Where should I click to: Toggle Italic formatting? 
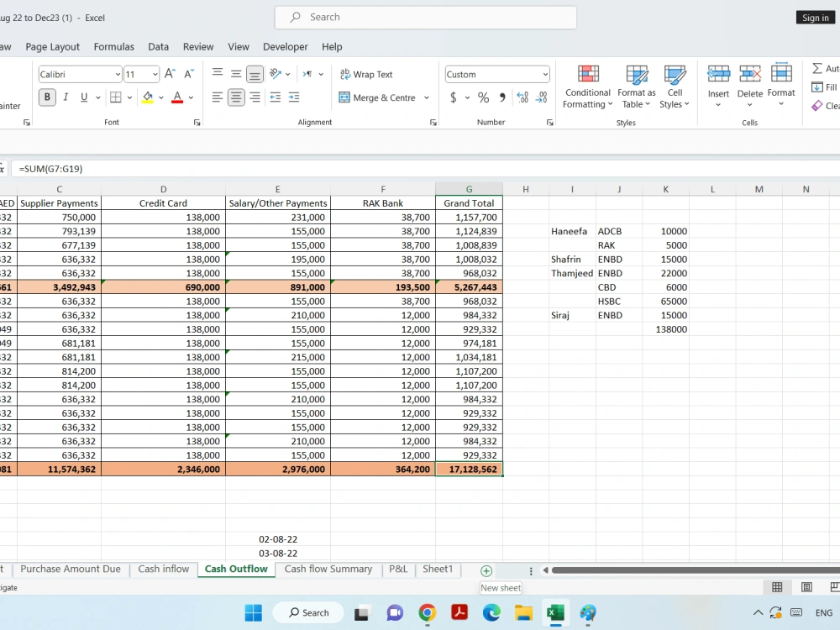[66, 97]
